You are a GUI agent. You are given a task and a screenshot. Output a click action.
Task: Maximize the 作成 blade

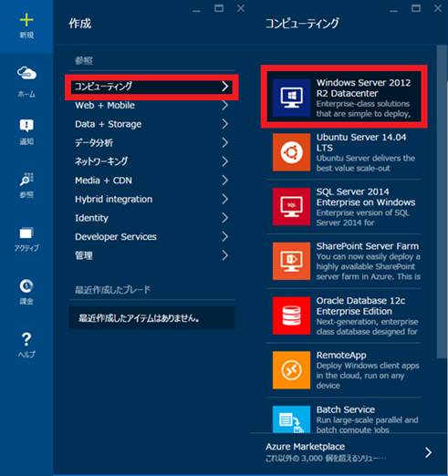point(219,8)
